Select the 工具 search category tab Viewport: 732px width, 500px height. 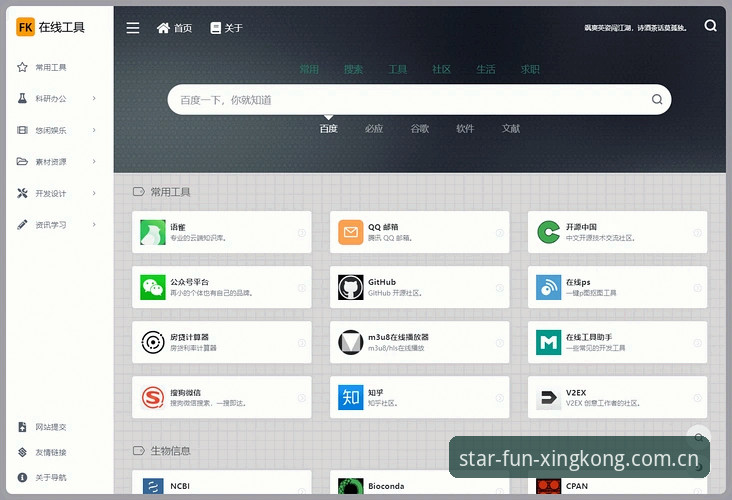click(397, 70)
